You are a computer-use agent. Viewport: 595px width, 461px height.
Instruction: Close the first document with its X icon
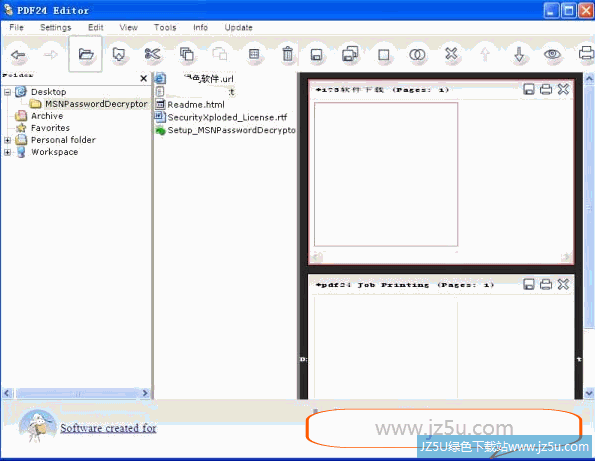pos(563,89)
